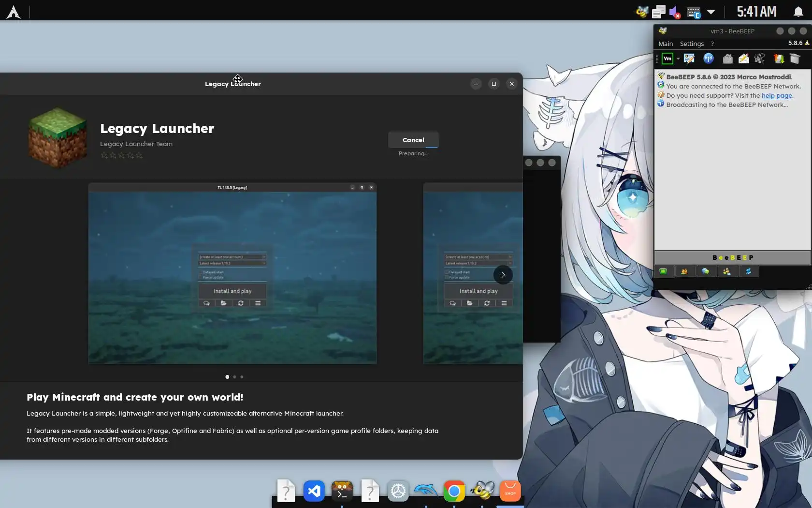Click the grey group chat icon in toolbar

[760, 59]
